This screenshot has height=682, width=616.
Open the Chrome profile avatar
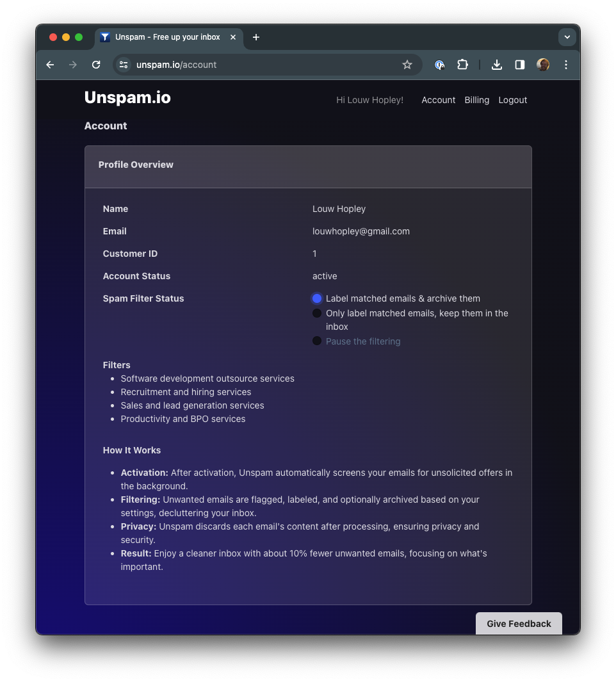[x=542, y=65]
